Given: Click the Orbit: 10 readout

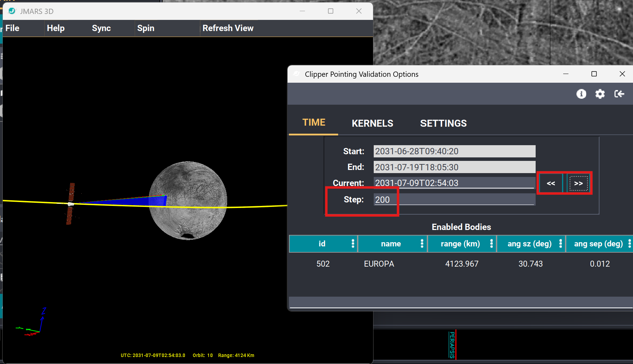Looking at the screenshot, I should point(203,355).
